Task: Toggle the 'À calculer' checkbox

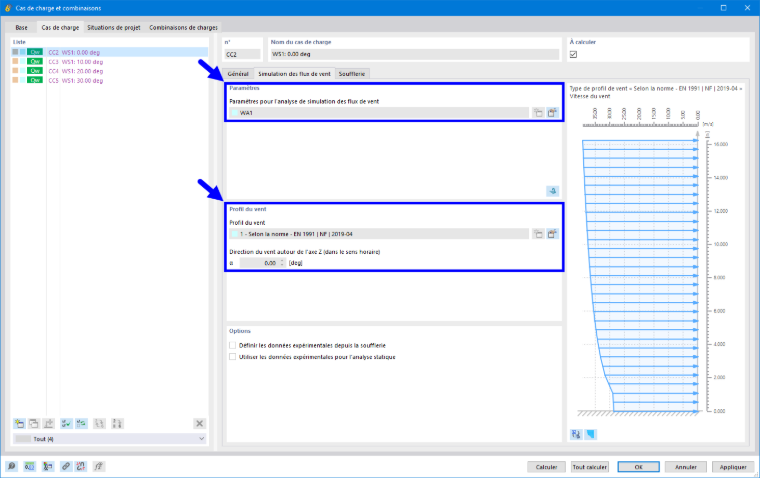Action: 573,54
